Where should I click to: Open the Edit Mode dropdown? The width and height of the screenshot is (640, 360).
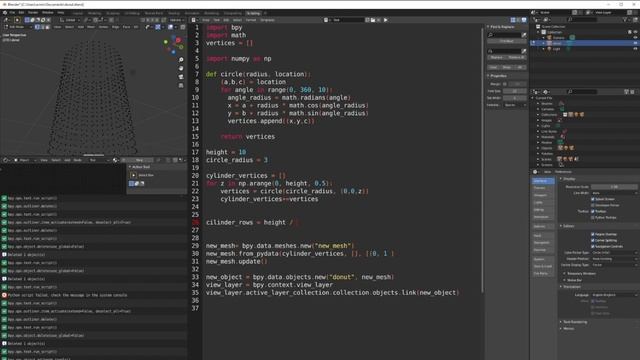17,27
